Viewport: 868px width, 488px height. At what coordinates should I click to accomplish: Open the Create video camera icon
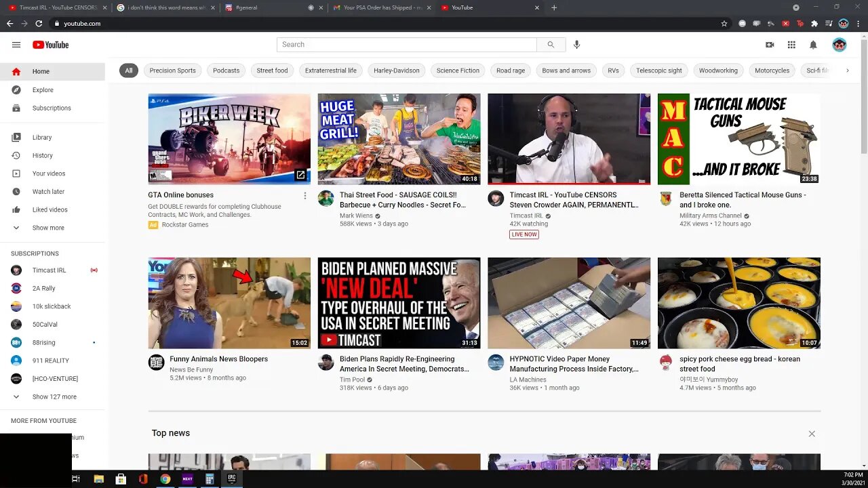coord(770,45)
